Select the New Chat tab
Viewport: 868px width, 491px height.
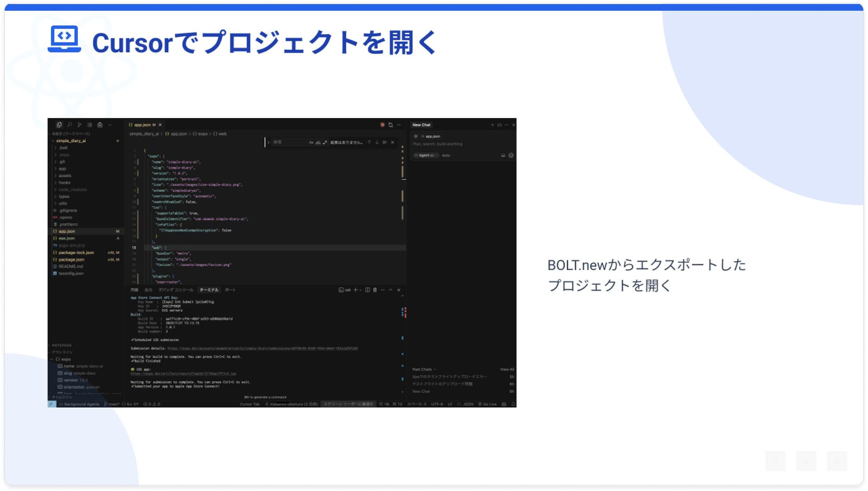point(421,125)
